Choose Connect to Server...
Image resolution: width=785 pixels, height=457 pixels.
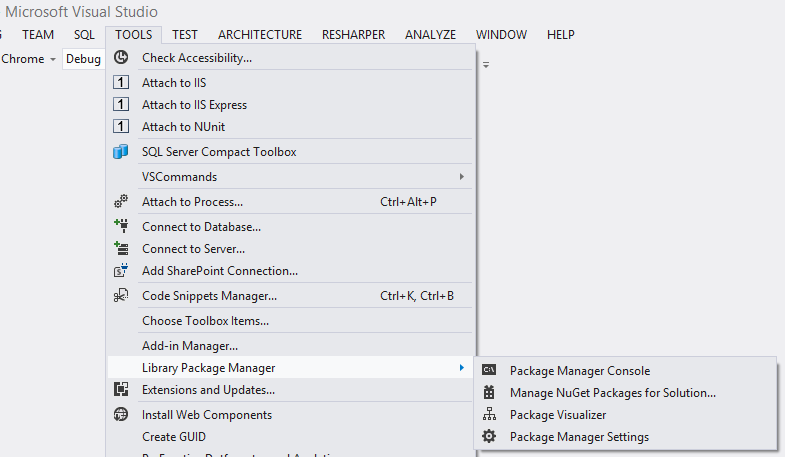[291, 249]
